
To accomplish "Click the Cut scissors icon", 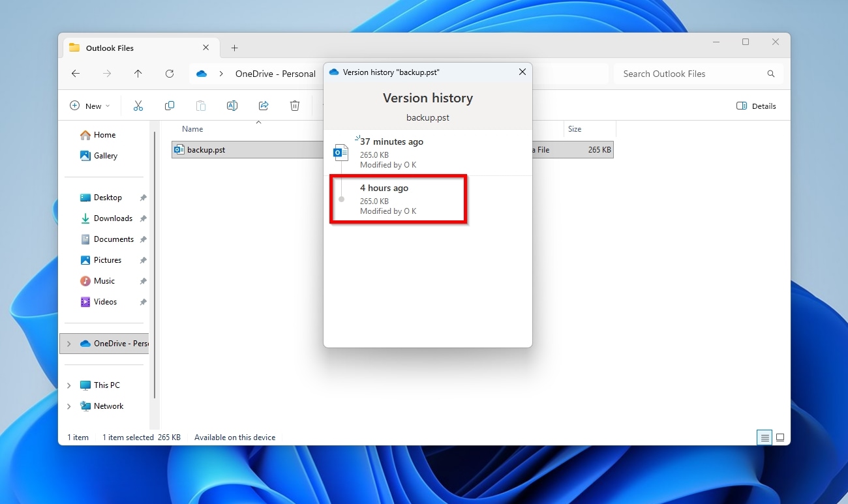I will click(x=138, y=106).
